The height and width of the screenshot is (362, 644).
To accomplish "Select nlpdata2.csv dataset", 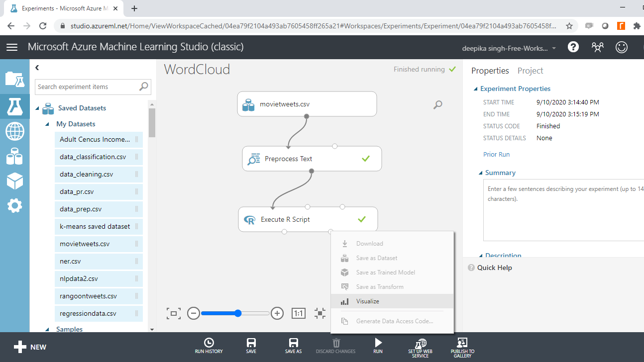I will [99, 279].
